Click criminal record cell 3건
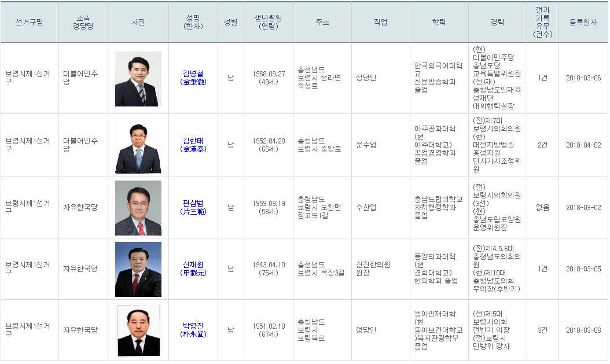The width and height of the screenshot is (610, 364). pos(543,330)
